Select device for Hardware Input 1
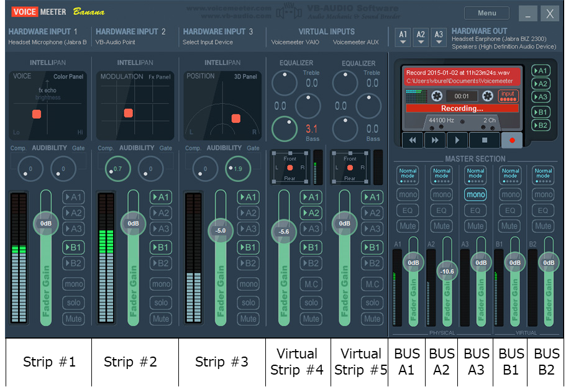The image size is (571, 392). (47, 42)
